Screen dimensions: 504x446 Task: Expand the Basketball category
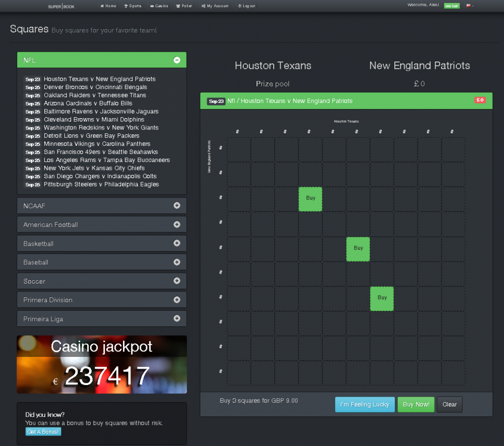(x=177, y=243)
